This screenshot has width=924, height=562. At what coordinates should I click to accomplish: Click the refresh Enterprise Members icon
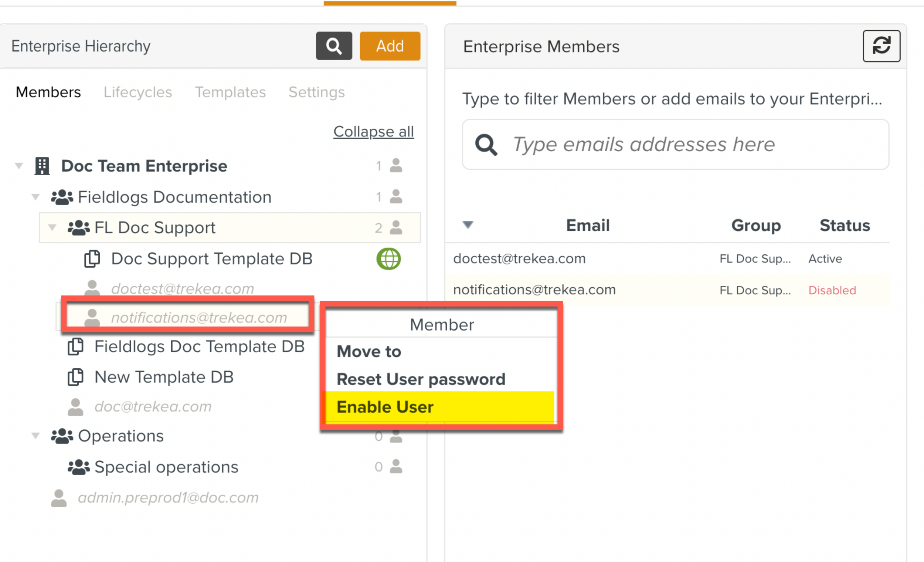coord(881,46)
